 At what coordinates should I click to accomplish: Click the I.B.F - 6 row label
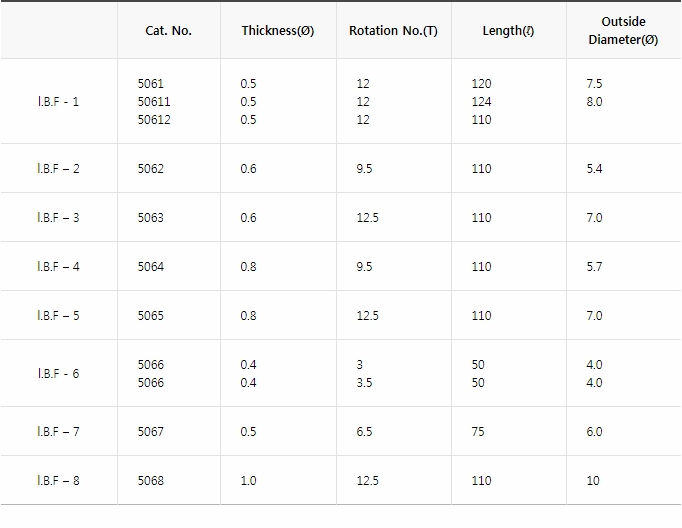tap(58, 374)
